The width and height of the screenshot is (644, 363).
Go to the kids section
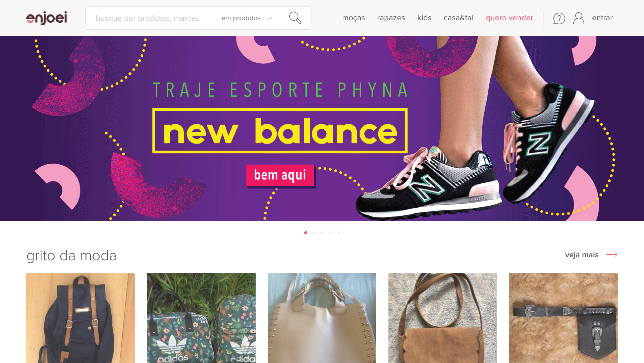(x=424, y=18)
